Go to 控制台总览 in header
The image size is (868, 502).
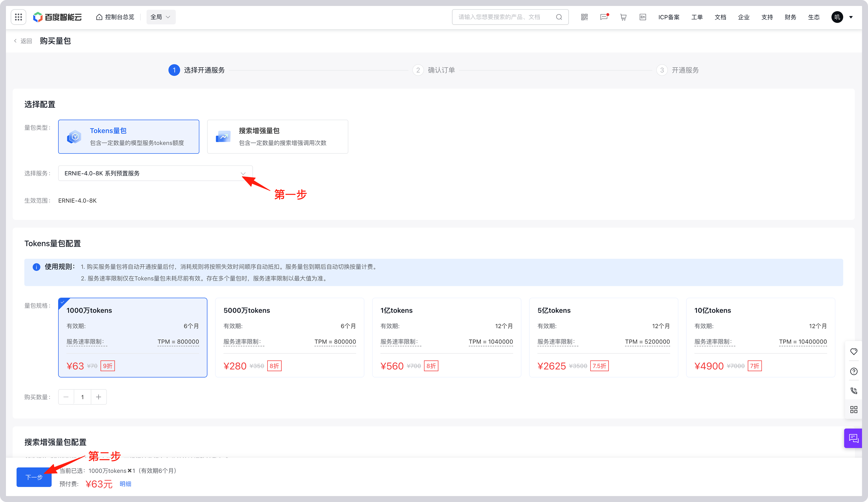click(115, 17)
